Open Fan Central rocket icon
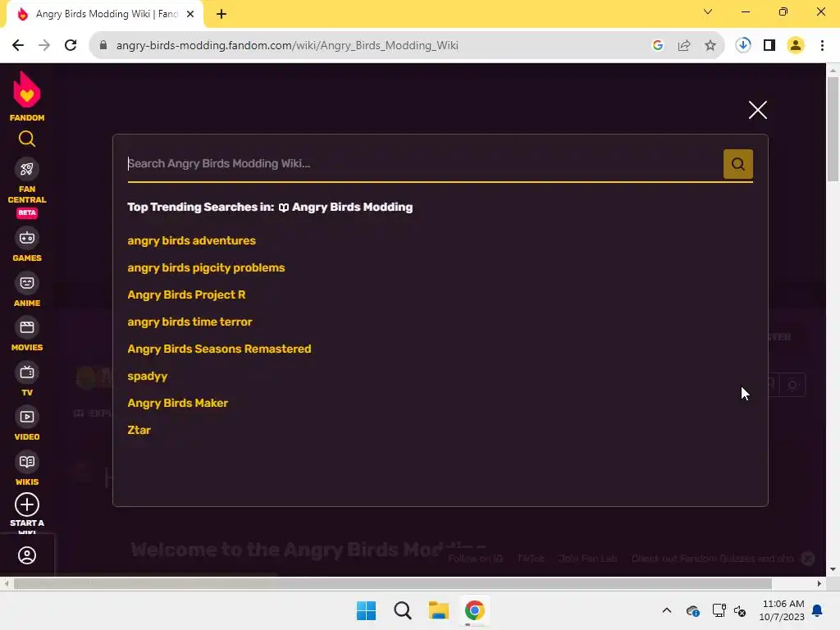840x630 pixels. (27, 169)
